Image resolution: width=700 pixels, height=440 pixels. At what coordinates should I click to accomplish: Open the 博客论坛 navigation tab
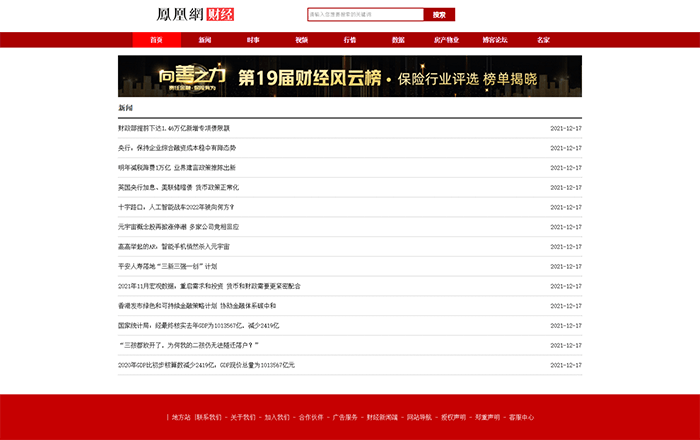point(495,40)
